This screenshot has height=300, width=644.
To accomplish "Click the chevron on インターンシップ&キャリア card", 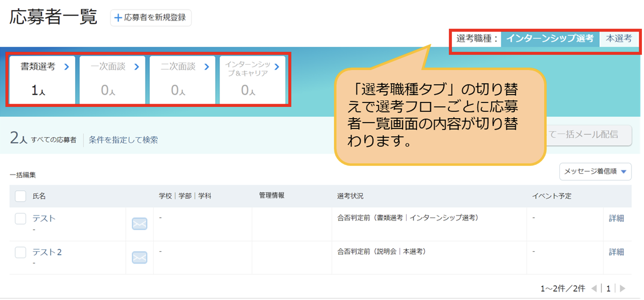I will [x=277, y=67].
